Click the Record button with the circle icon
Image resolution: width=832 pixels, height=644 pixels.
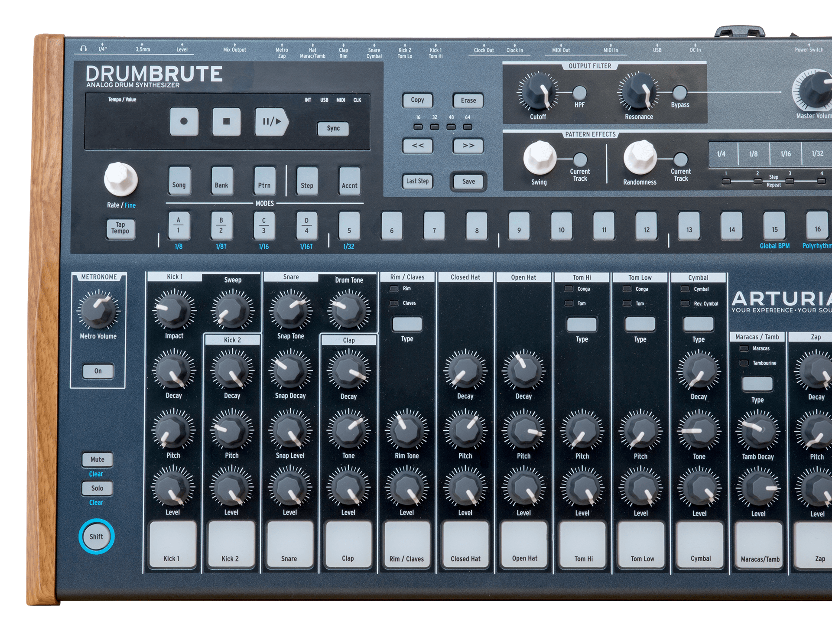pyautogui.click(x=184, y=121)
